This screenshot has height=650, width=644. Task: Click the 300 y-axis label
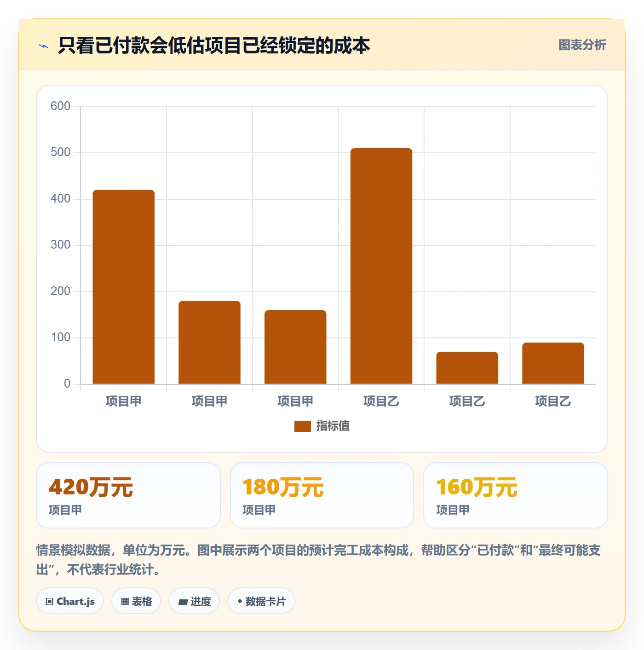tap(60, 245)
